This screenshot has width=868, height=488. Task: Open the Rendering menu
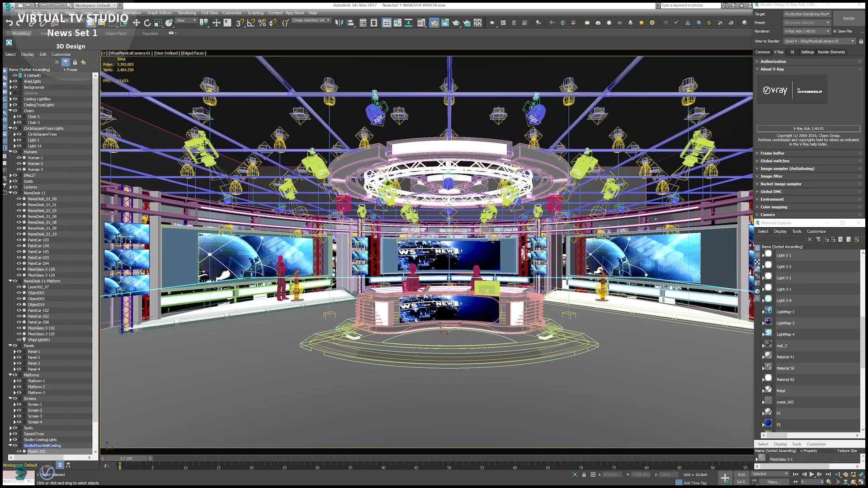point(187,13)
